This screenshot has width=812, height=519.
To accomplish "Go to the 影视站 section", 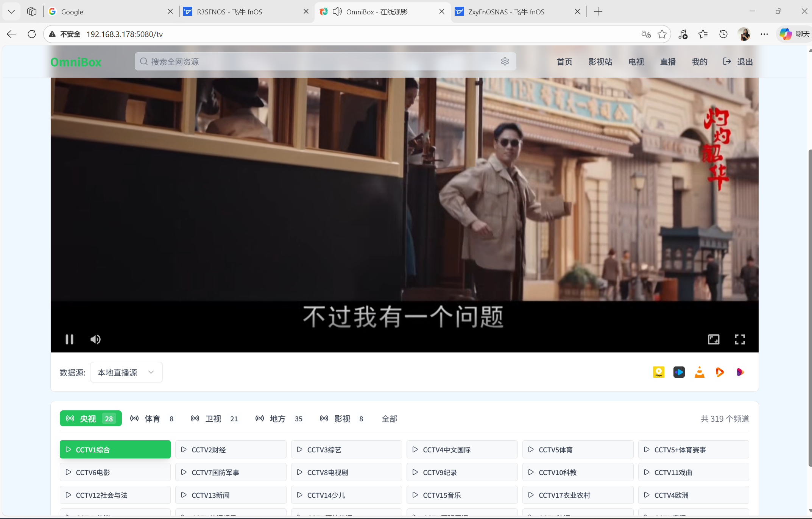I will pyautogui.click(x=600, y=62).
